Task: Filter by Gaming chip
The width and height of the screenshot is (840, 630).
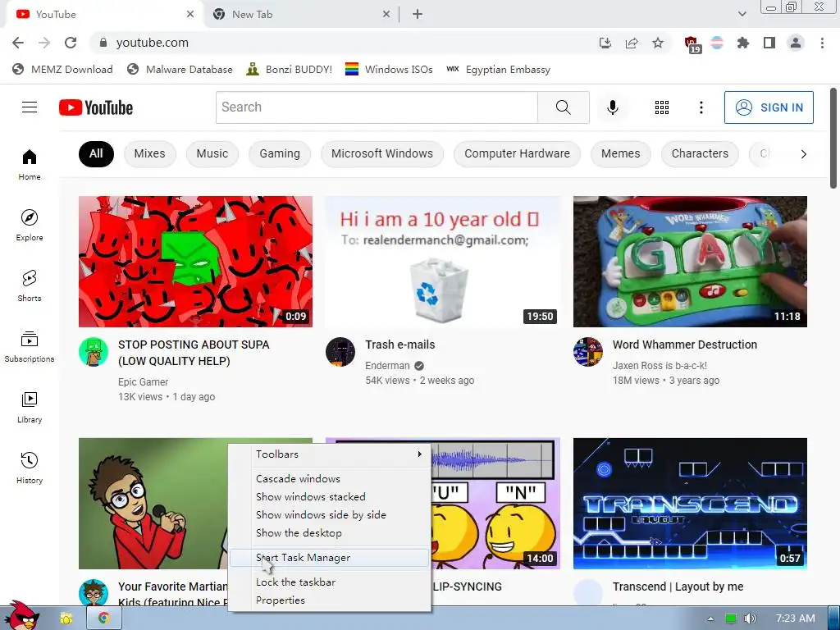Action: point(280,153)
